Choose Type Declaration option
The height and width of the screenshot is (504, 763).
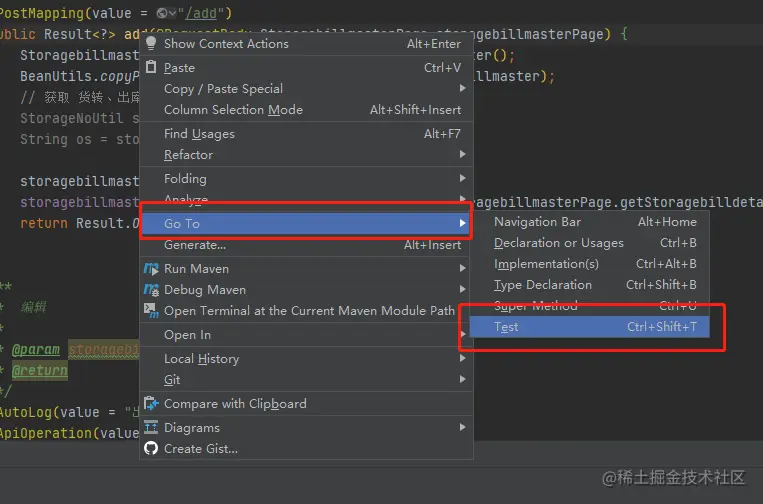pyautogui.click(x=542, y=285)
